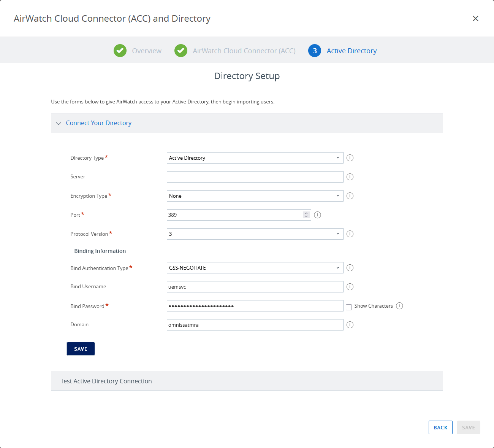Click the info icon next to Server field
The image size is (494, 448).
(x=350, y=177)
